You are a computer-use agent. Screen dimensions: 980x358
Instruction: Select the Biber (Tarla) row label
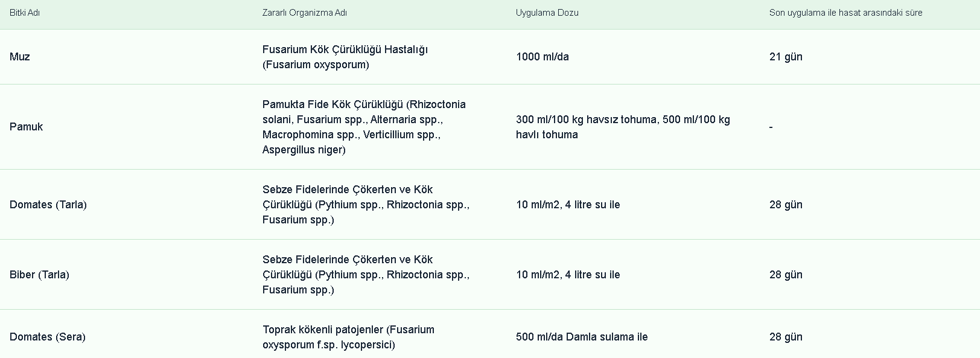click(39, 275)
